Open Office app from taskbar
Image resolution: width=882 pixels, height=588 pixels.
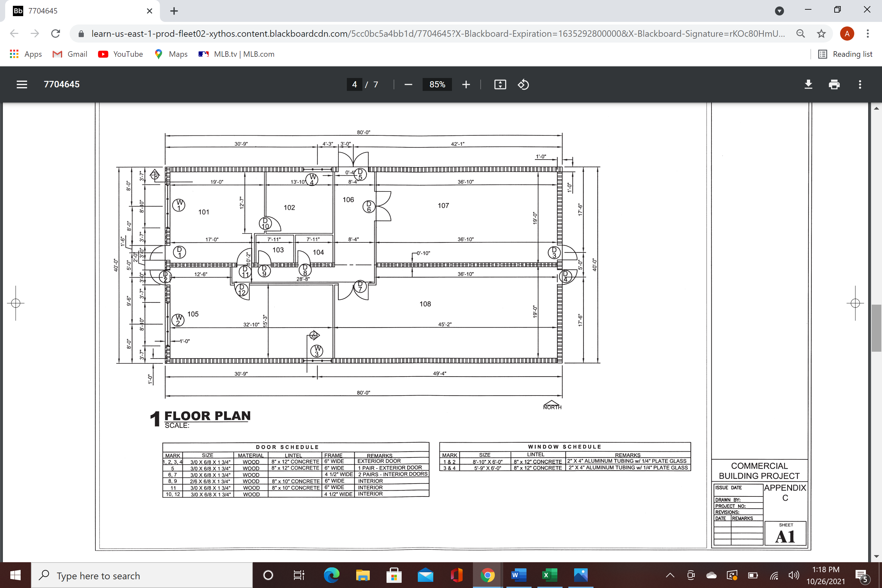[456, 575]
